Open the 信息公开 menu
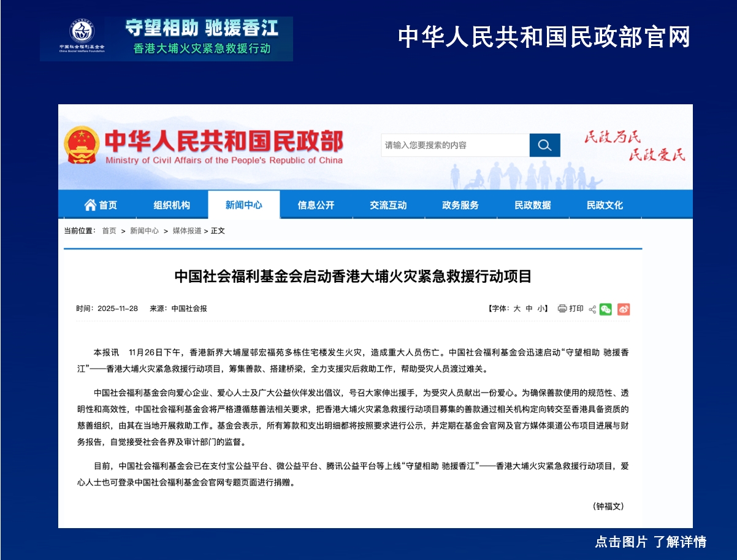The width and height of the screenshot is (737, 560). tap(316, 205)
